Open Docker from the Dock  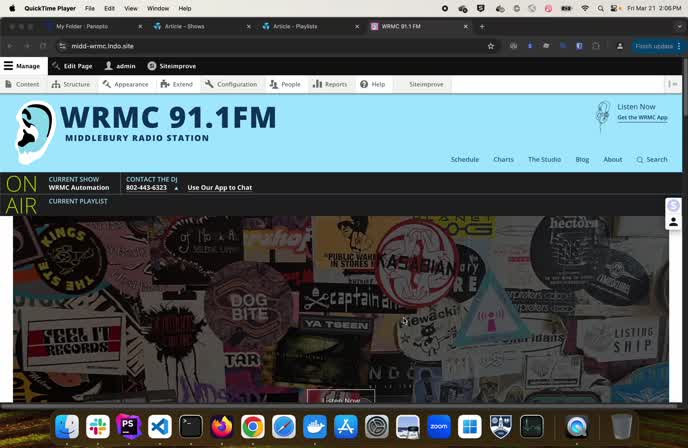pos(315,426)
